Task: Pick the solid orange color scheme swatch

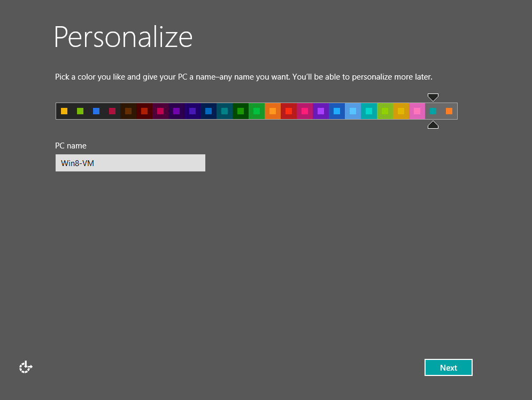Action: (x=273, y=111)
